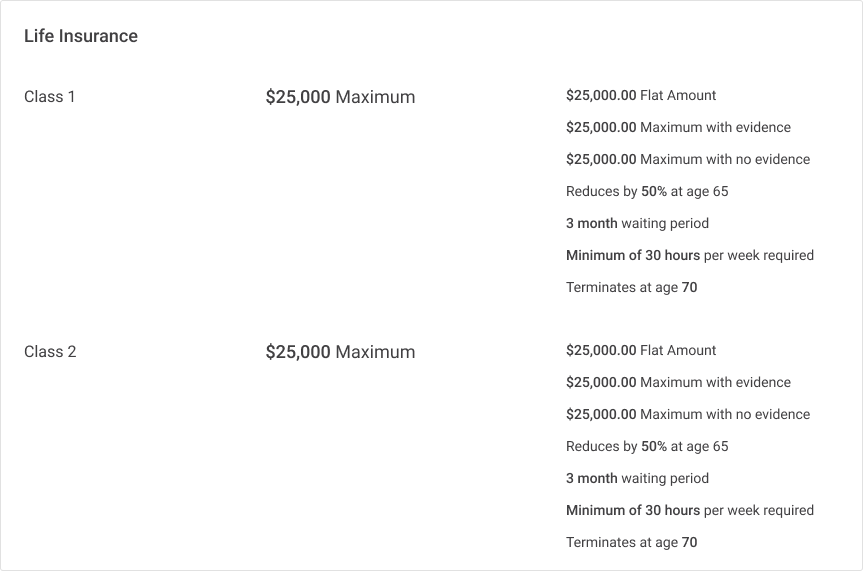Select Class 1 minimum 30 hours requirement
The height and width of the screenshot is (571, 863).
690,255
